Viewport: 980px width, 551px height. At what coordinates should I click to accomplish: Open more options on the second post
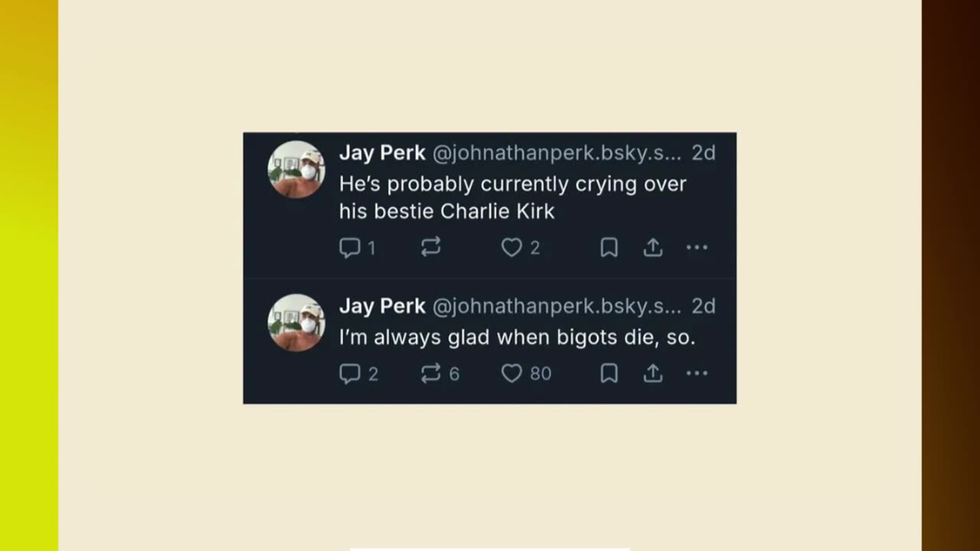[x=697, y=373]
